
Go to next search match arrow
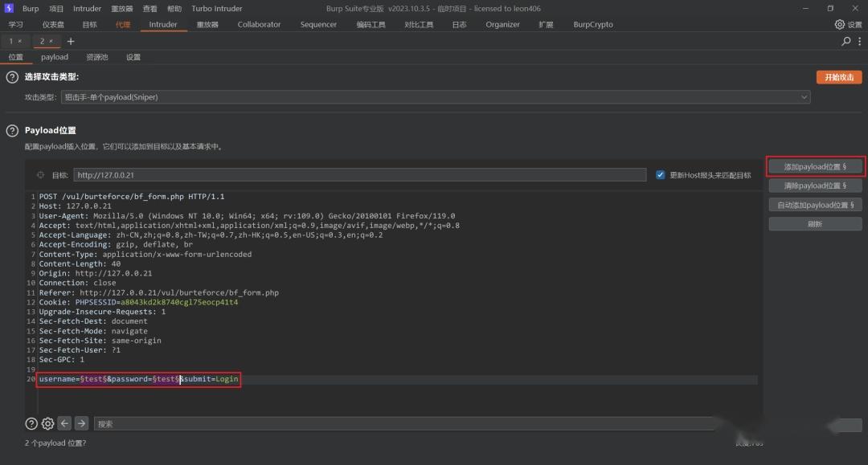[x=81, y=423]
